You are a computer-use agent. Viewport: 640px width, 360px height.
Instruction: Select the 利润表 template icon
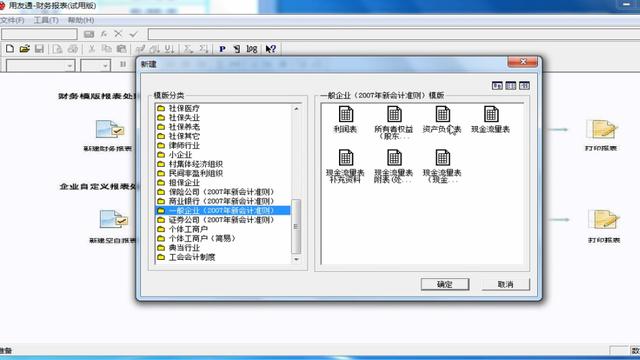click(x=346, y=114)
